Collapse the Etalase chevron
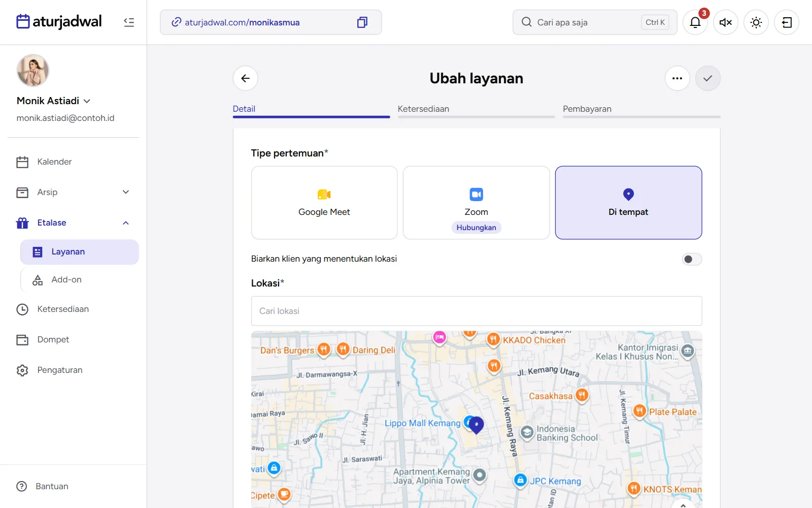This screenshot has height=508, width=812. click(x=126, y=223)
